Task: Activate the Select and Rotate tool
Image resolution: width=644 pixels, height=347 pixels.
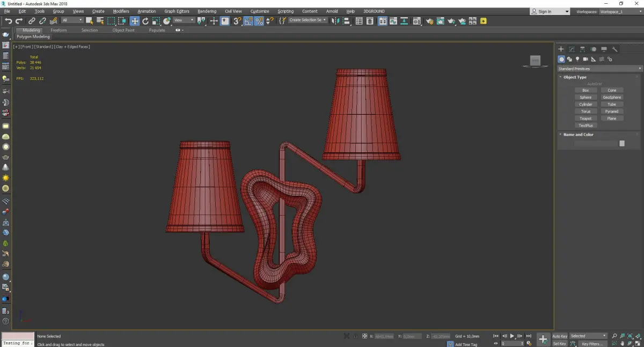Action: [145, 21]
